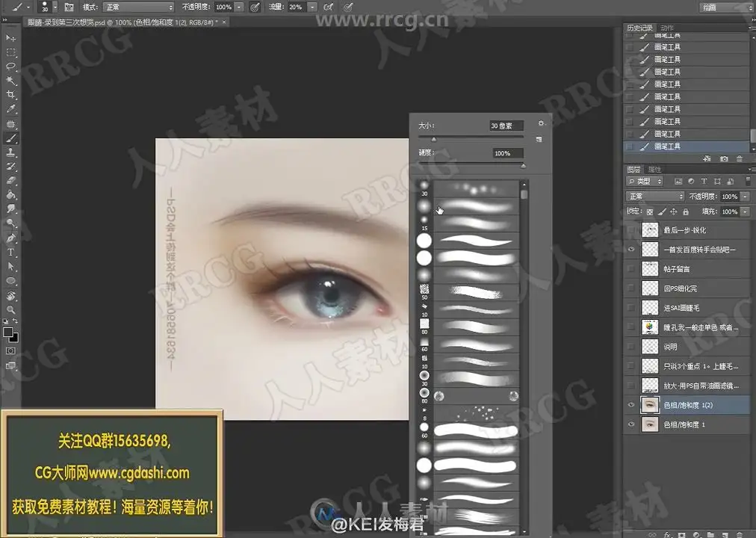Switch to the 图层 tab
756x538 pixels.
[x=633, y=169]
